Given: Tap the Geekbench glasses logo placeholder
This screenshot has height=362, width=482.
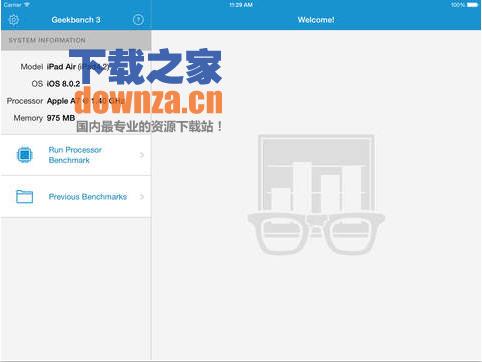Looking at the screenshot, I should click(x=316, y=195).
